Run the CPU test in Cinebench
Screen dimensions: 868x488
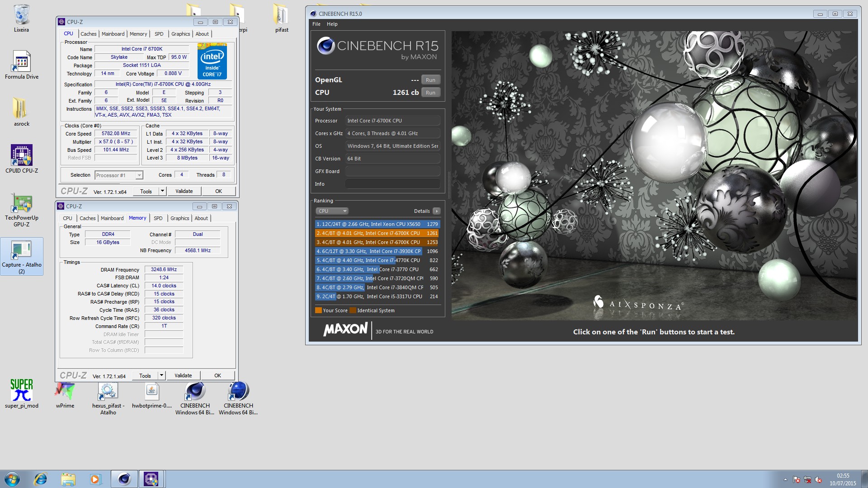click(430, 93)
